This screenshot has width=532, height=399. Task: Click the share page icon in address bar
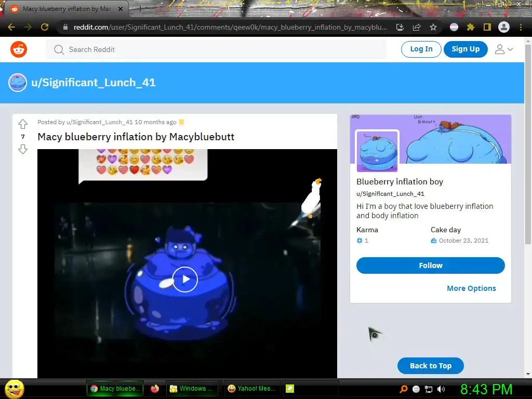(417, 27)
